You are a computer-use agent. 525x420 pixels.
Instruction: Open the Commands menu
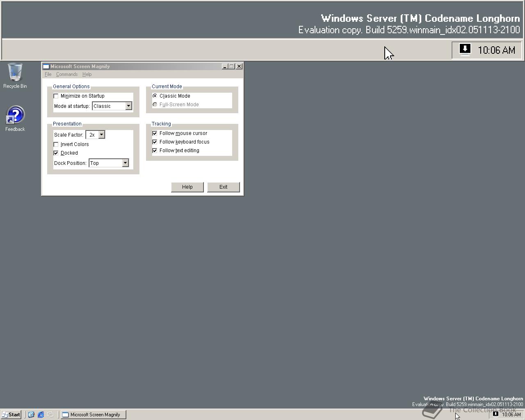[x=67, y=74]
